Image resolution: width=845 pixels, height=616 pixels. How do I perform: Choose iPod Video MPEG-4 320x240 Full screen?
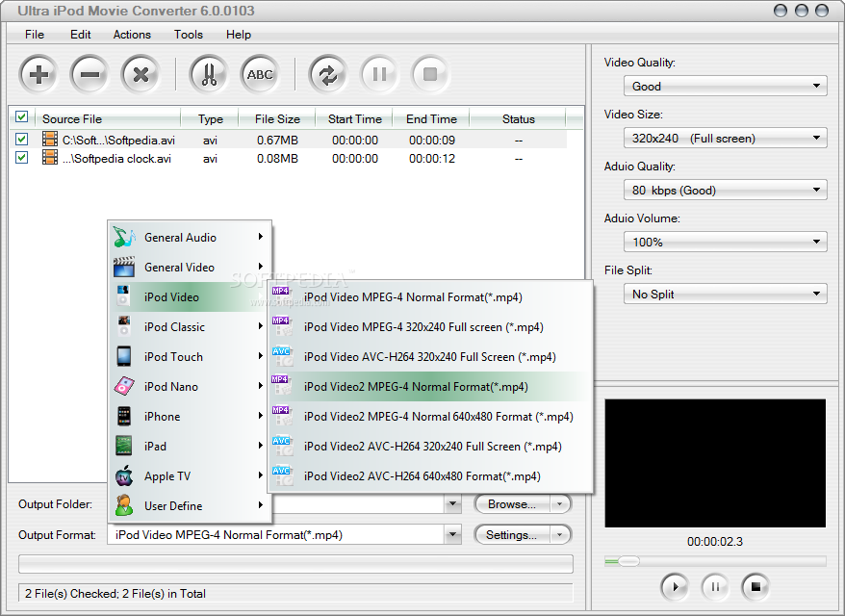point(429,326)
